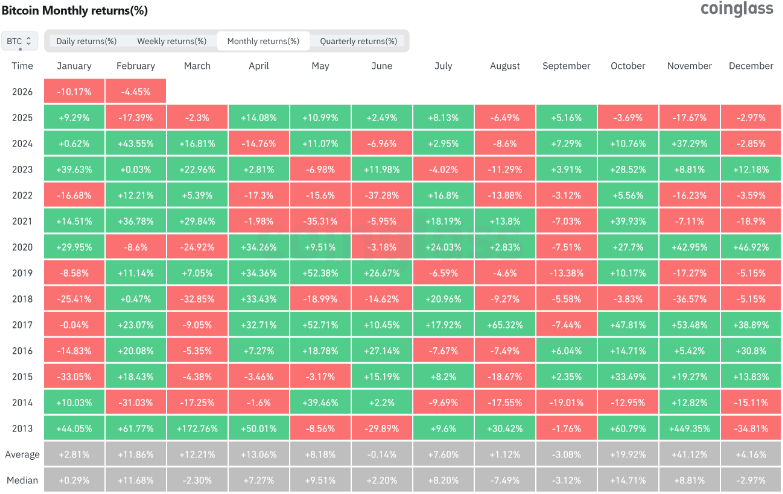Select the Monthly returns(%) tab
The height and width of the screenshot is (494, 783).
[x=263, y=41]
